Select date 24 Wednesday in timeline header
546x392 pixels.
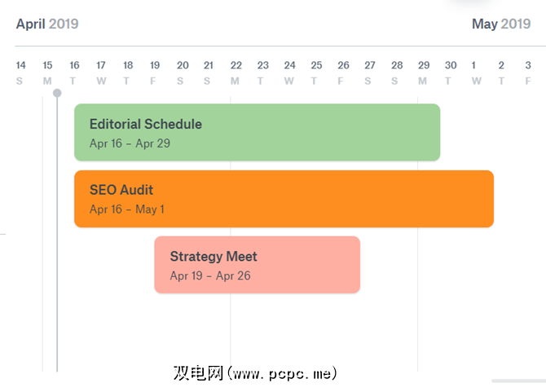(x=289, y=72)
